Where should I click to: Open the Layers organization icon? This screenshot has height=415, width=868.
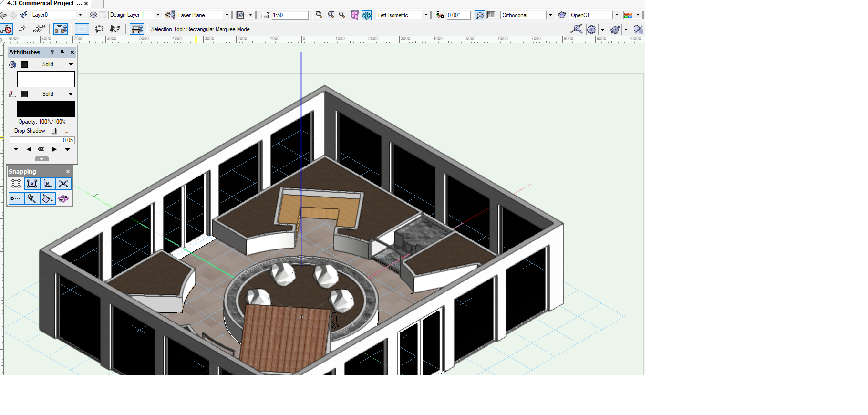click(x=93, y=15)
